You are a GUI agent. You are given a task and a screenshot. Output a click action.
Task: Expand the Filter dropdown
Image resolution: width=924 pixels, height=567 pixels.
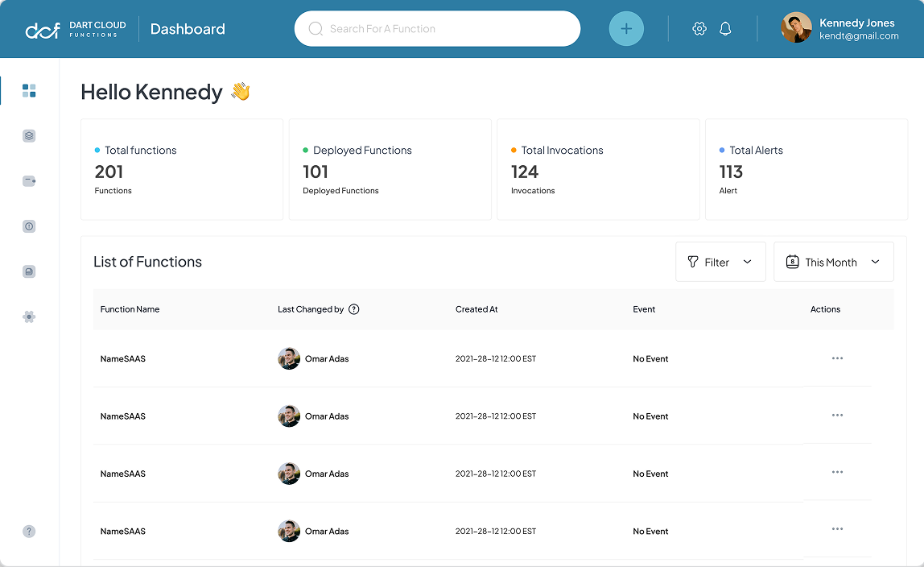point(720,262)
